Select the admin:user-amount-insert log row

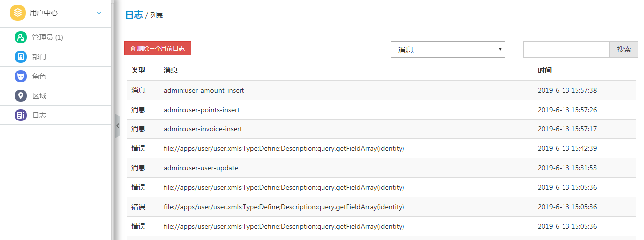click(381, 90)
